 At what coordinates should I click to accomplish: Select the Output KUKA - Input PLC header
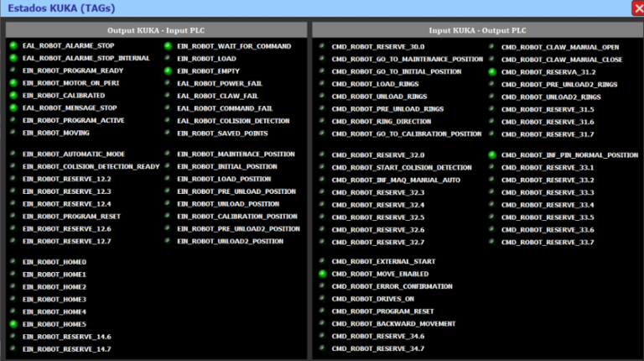156,29
